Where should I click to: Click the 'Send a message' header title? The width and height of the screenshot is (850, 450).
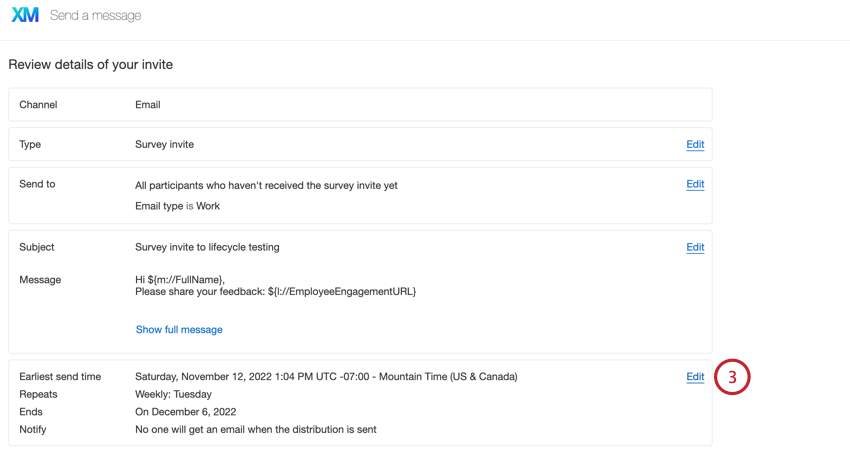[95, 16]
